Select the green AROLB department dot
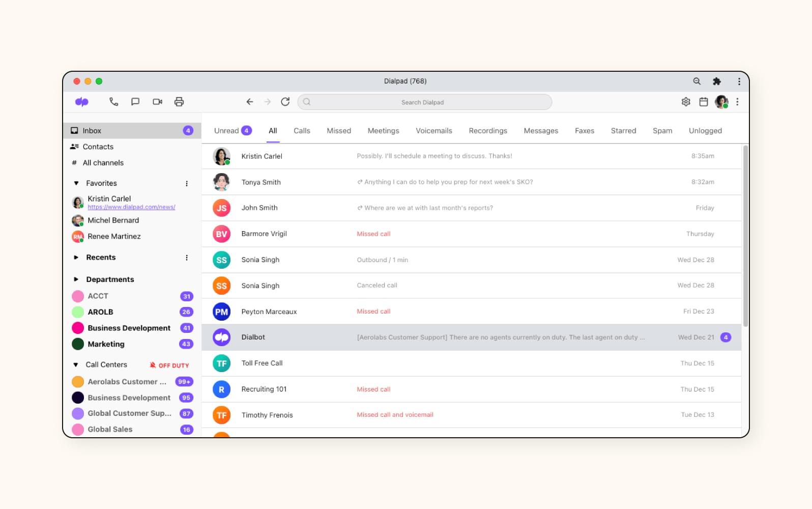Screen dimensions: 812x509 pyautogui.click(x=78, y=312)
